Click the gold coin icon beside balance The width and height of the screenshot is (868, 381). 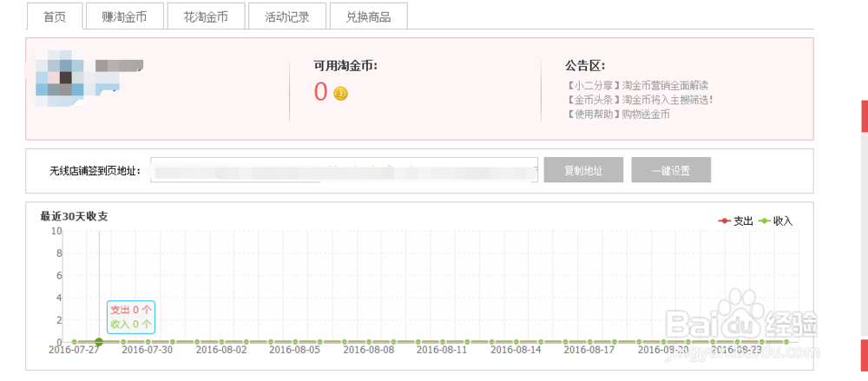(341, 94)
